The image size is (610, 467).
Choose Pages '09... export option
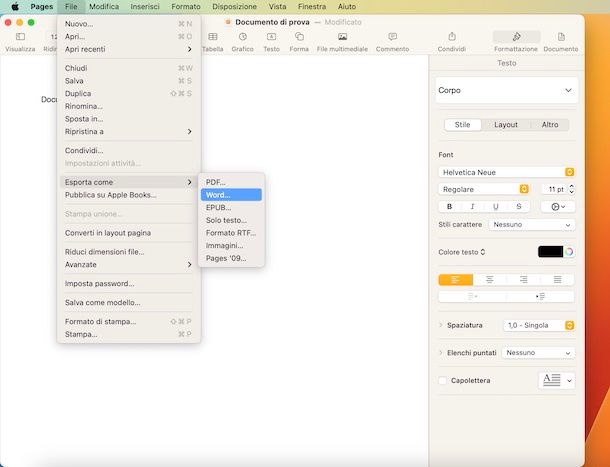pos(231,258)
